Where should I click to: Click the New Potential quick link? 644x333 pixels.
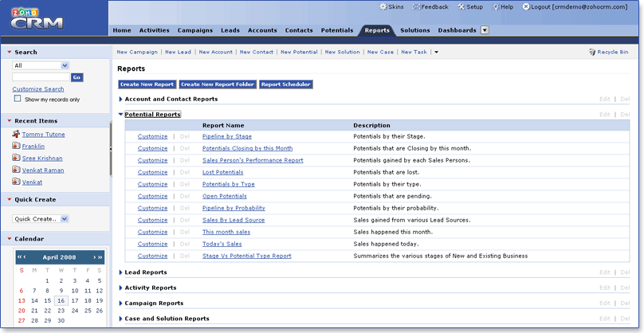coord(299,52)
